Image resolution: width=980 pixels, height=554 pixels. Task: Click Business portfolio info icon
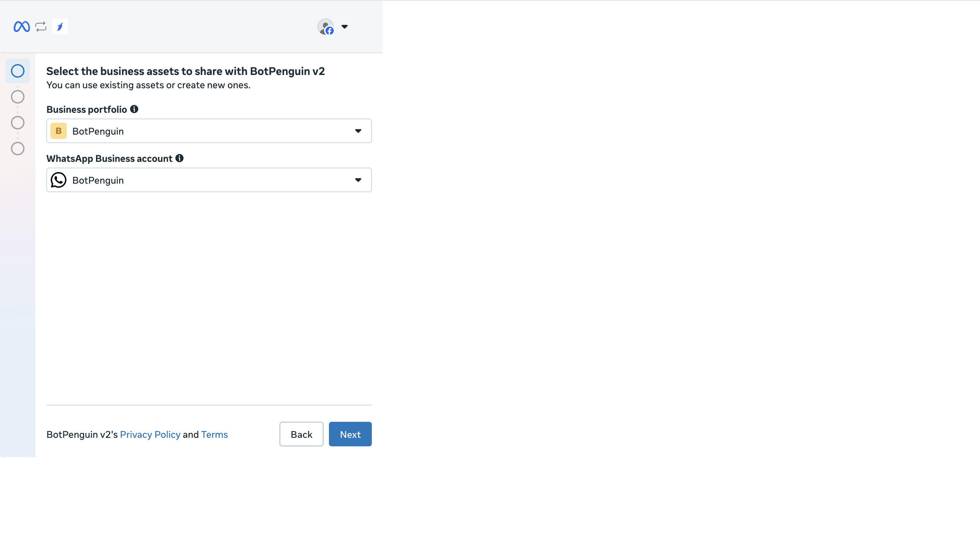[x=134, y=109]
